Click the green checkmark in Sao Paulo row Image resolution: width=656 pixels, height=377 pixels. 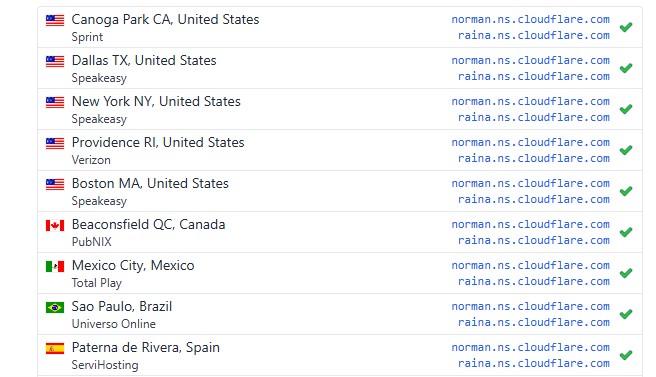pyautogui.click(x=626, y=314)
